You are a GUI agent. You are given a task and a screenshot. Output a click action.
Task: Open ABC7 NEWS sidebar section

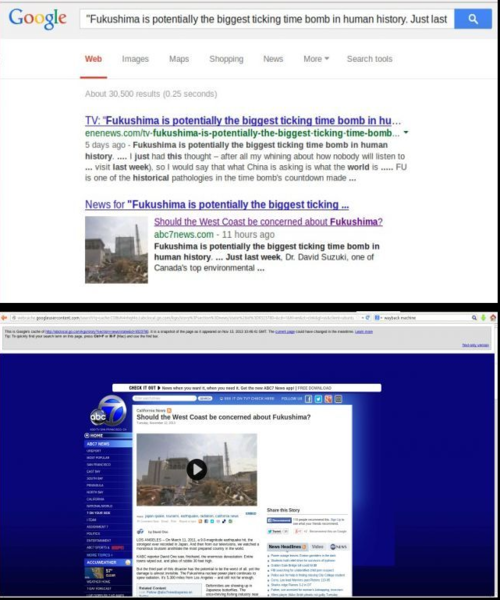(x=108, y=444)
